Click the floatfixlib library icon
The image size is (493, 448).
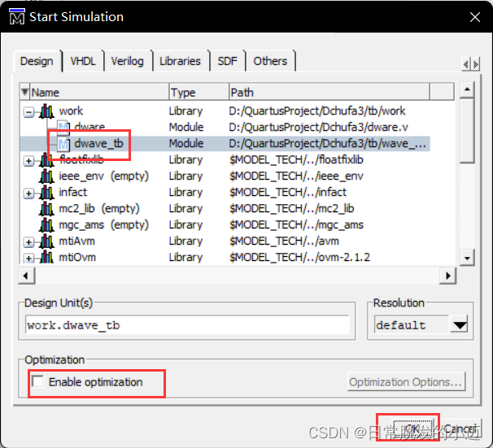(x=46, y=160)
